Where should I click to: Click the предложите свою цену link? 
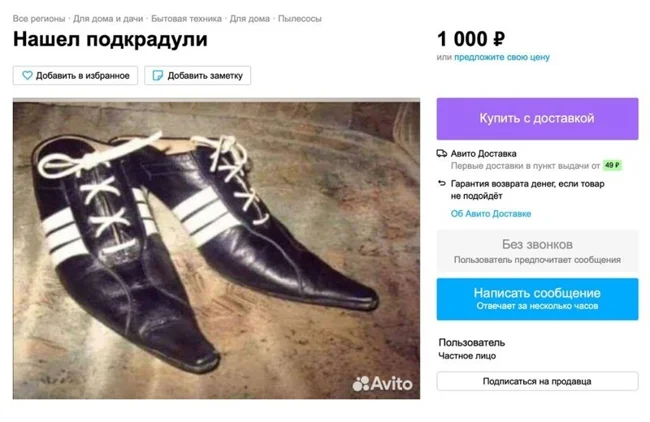[x=502, y=57]
